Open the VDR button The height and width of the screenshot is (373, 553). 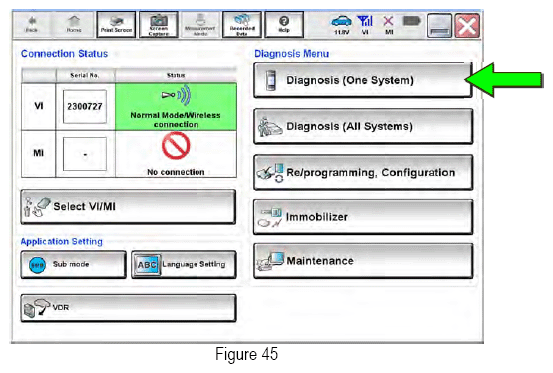point(128,308)
